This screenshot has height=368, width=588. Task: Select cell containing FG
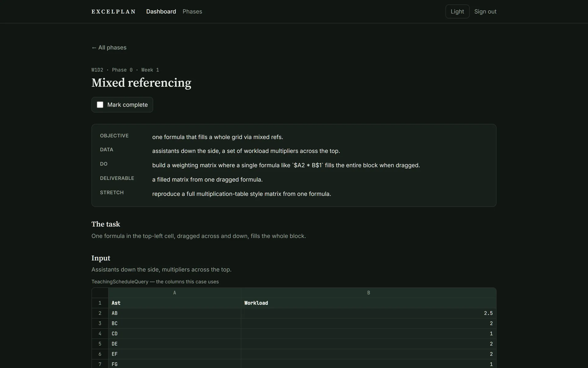pyautogui.click(x=175, y=364)
